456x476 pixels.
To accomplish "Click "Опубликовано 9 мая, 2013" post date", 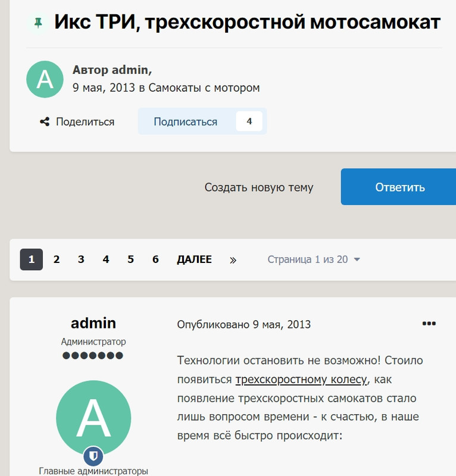I will [244, 324].
